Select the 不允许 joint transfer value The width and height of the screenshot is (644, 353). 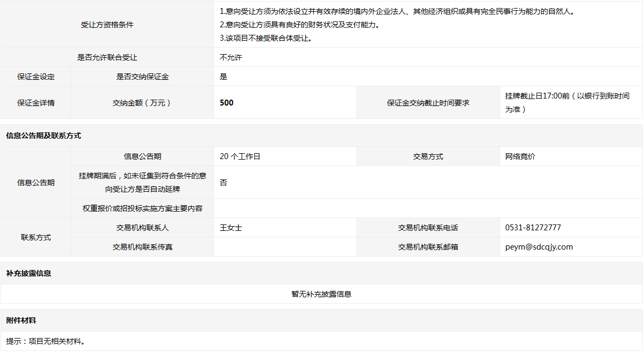point(231,57)
